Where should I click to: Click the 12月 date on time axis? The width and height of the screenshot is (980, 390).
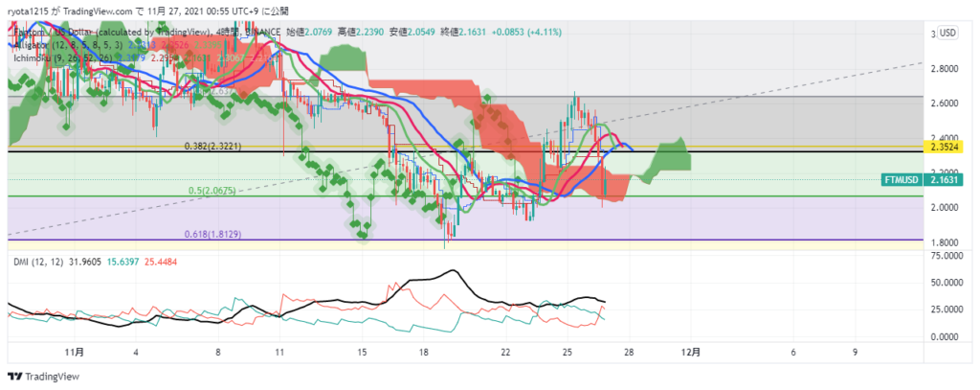[694, 352]
